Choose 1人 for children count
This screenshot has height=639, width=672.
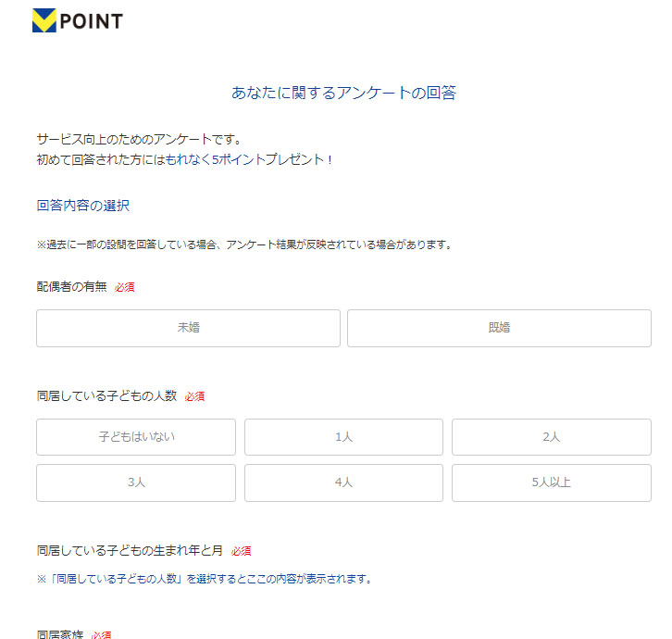343,437
